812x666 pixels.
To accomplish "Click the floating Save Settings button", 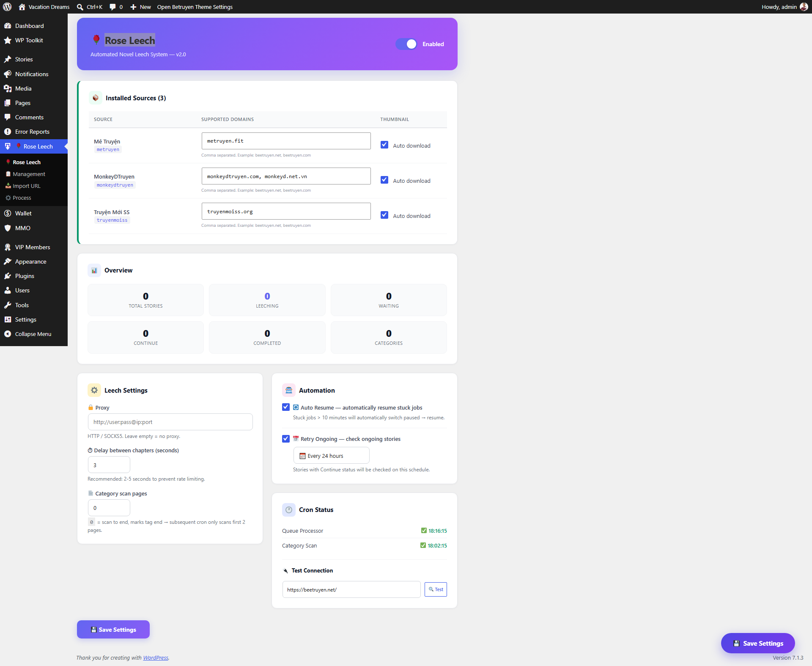I will pos(758,643).
